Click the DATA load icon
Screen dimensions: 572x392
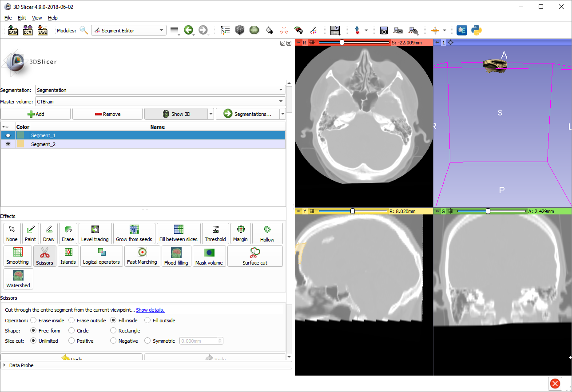click(13, 30)
